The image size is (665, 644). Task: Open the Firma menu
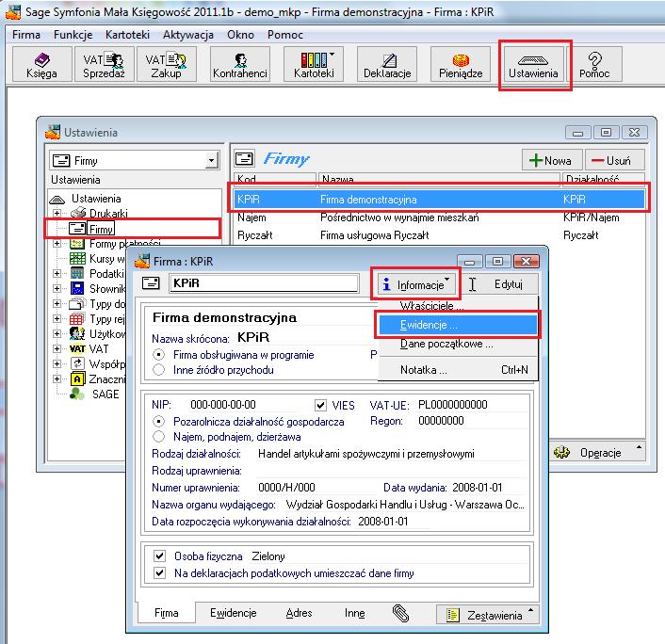pos(26,35)
